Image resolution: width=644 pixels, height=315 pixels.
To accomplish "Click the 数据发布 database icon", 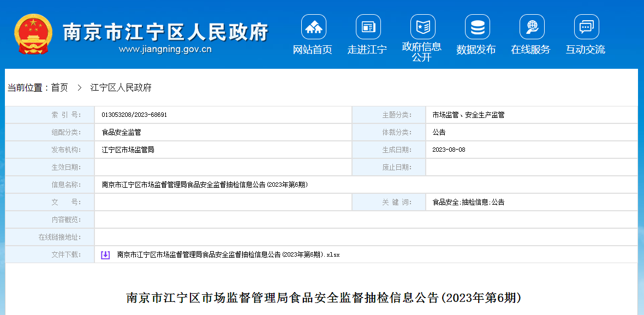I will point(477,27).
